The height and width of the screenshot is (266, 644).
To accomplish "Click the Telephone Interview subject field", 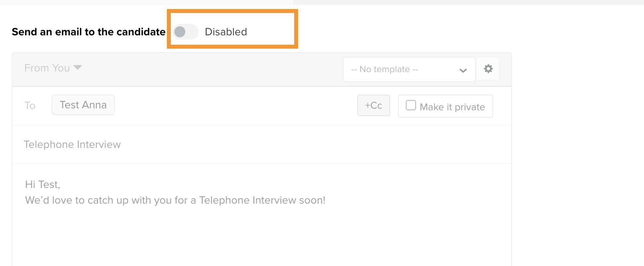I will coord(262,144).
